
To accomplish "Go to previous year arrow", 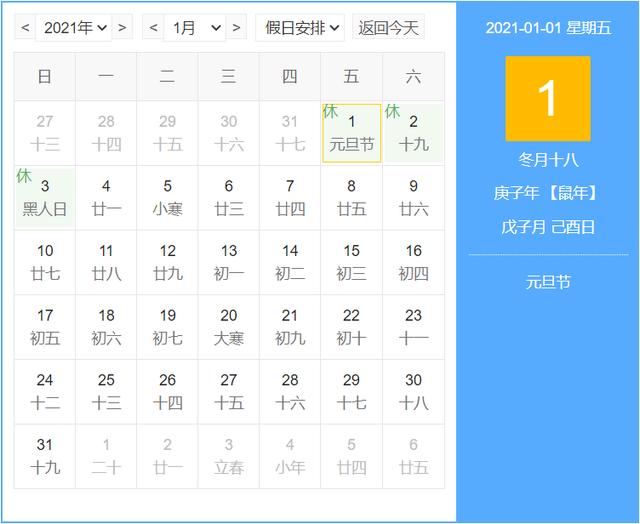I will 25,27.
